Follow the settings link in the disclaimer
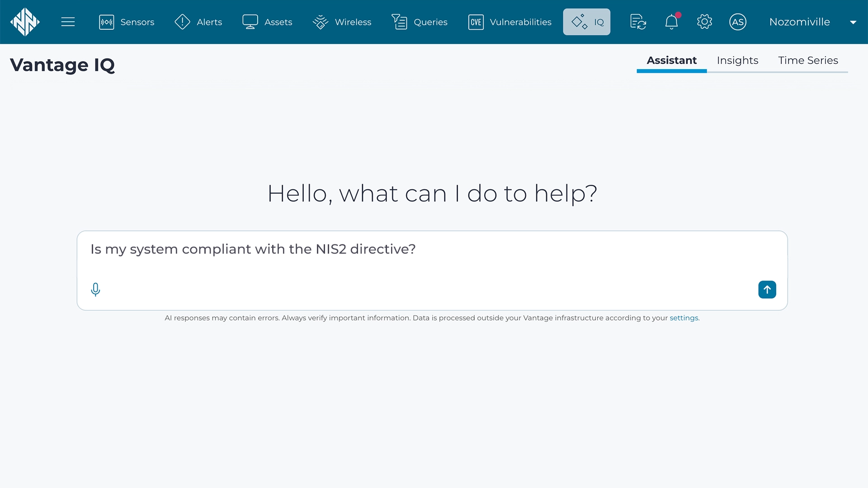868x488 pixels. (x=684, y=318)
